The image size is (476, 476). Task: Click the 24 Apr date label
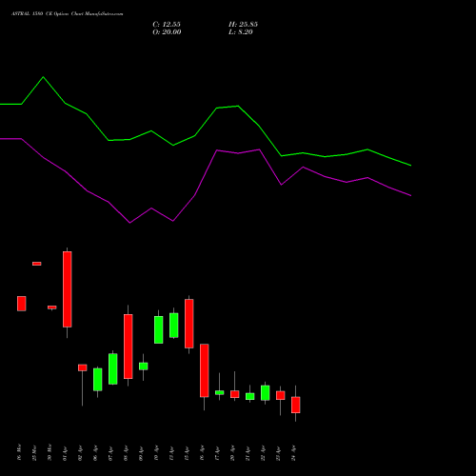(293, 452)
